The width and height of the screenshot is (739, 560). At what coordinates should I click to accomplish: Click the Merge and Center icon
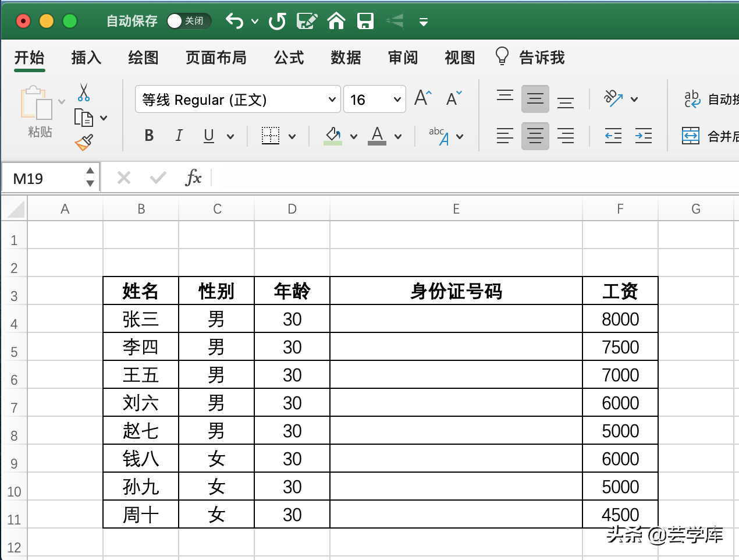tap(691, 136)
